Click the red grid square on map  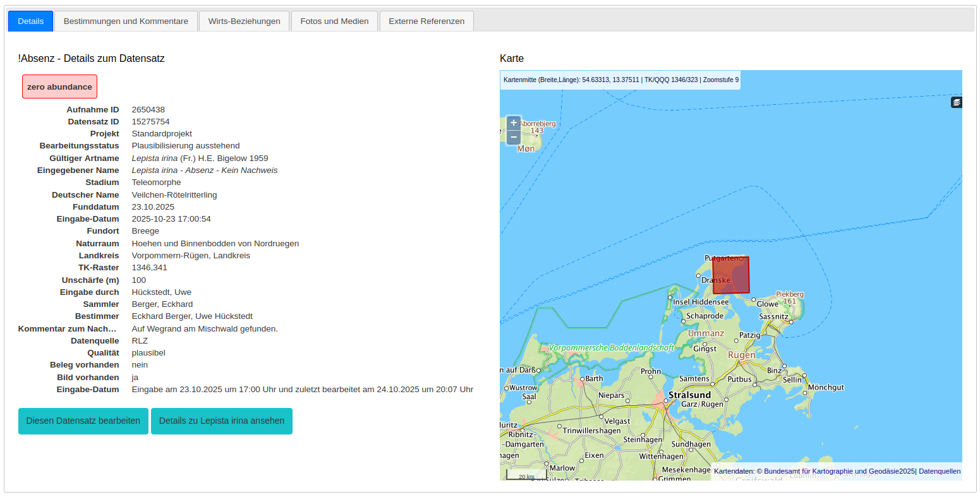pos(731,275)
